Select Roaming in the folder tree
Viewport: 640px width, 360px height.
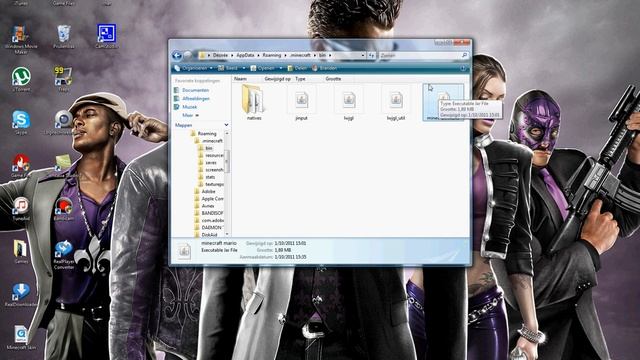[x=207, y=133]
